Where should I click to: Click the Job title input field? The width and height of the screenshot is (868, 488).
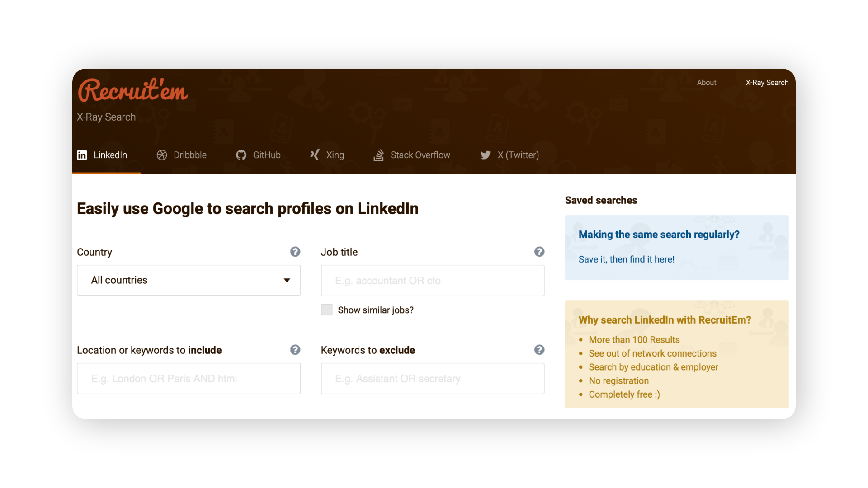coord(433,281)
